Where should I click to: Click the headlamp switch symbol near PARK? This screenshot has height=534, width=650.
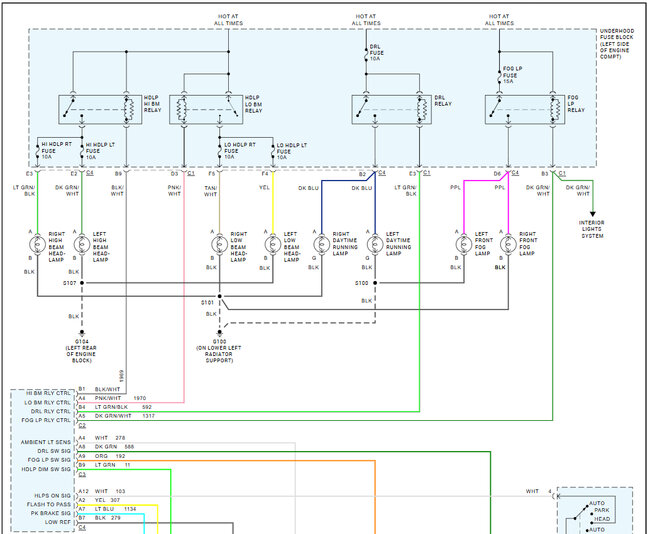pos(580,512)
